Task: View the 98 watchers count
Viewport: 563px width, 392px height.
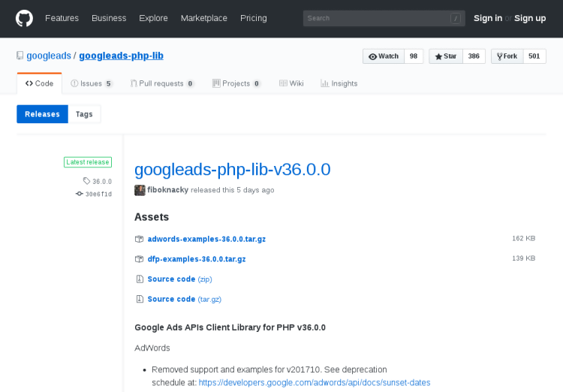Action: coord(414,56)
